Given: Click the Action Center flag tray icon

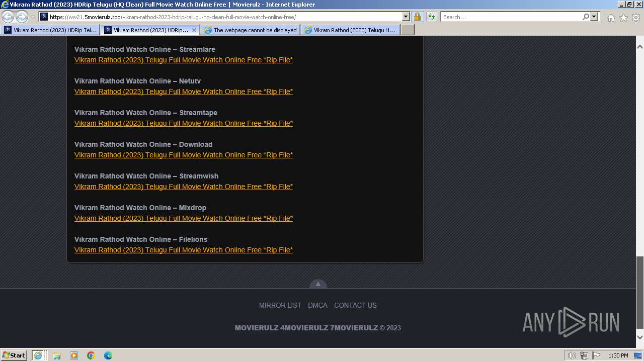Looking at the screenshot, I should 596,355.
